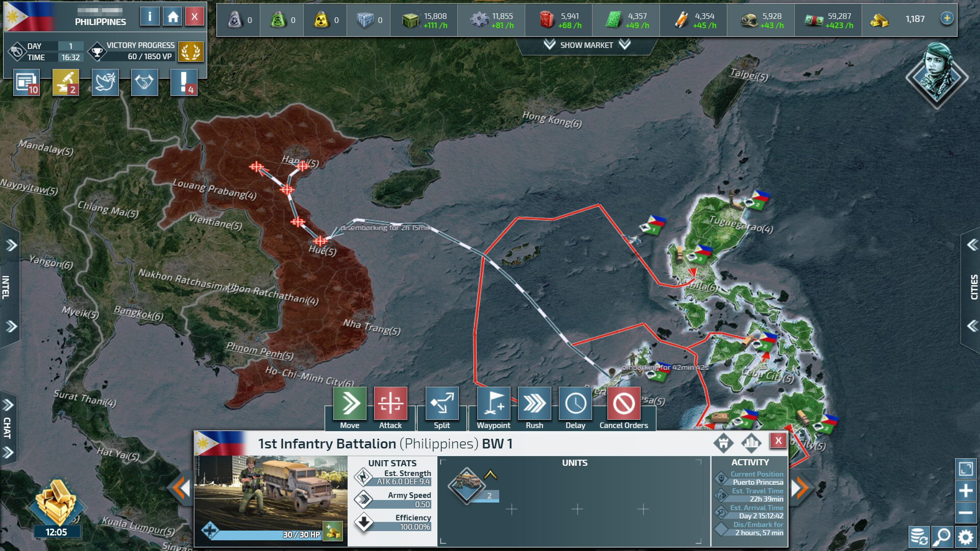The height and width of the screenshot is (551, 980).
Task: Switch to the next army with the orange arrow
Action: point(800,488)
